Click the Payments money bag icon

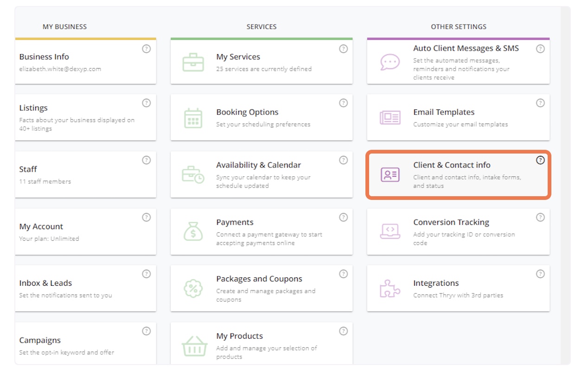point(193,231)
